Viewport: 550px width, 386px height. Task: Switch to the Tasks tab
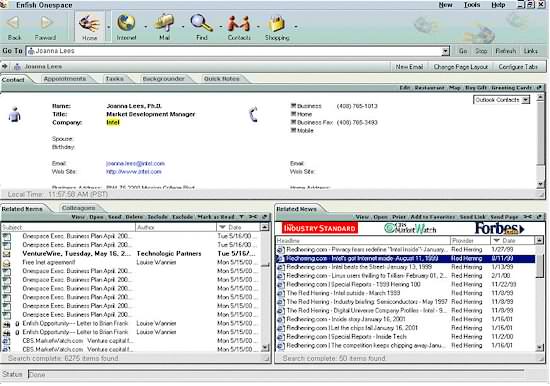pyautogui.click(x=115, y=79)
